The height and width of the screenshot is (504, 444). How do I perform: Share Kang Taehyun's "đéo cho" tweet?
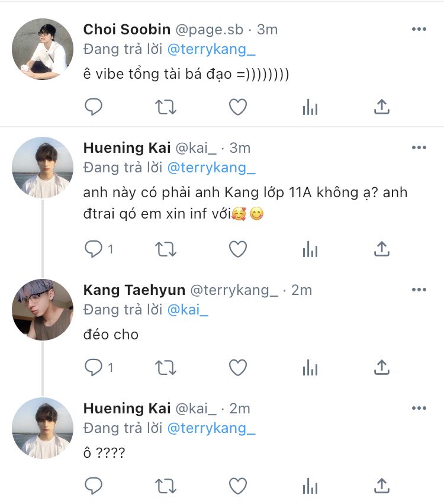(382, 368)
